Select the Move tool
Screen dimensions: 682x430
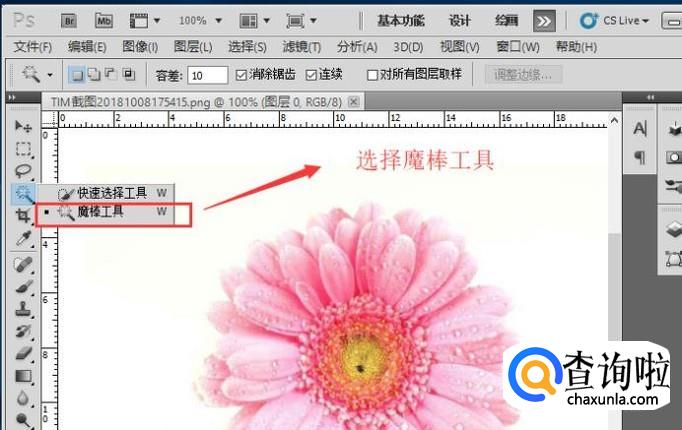[23, 127]
